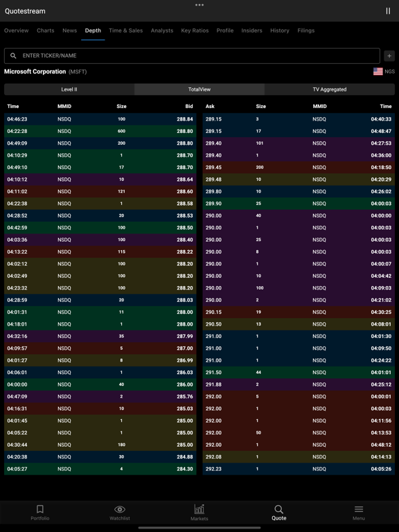
Task: Click bid price 288.64
Action: coord(185,179)
